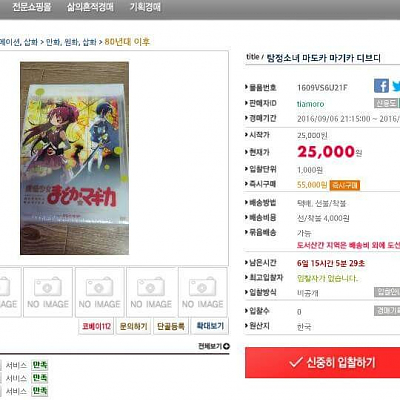
Task: Share the item via the Twitter icon
Action: (396, 86)
